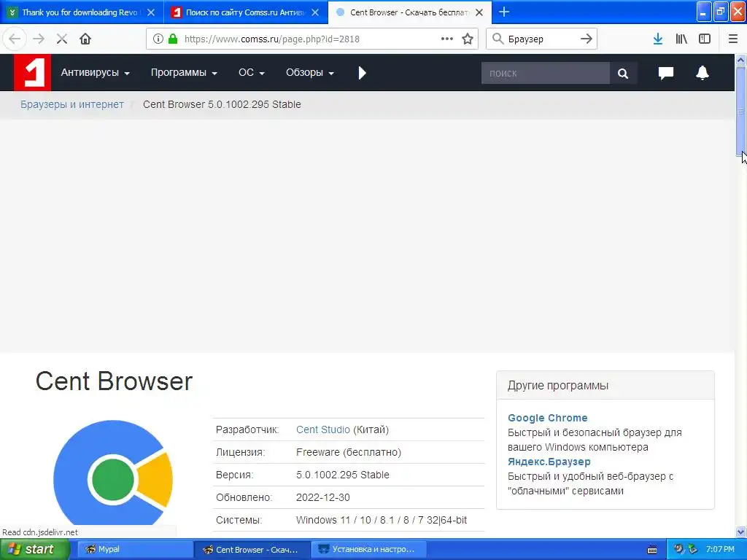747x560 pixels.
Task: Click the Freeware (бесплатно) license value
Action: 348,452
